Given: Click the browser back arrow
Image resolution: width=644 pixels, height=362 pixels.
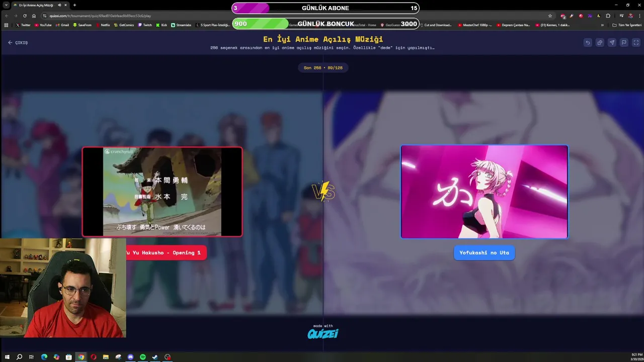Looking at the screenshot, I should (x=7, y=16).
